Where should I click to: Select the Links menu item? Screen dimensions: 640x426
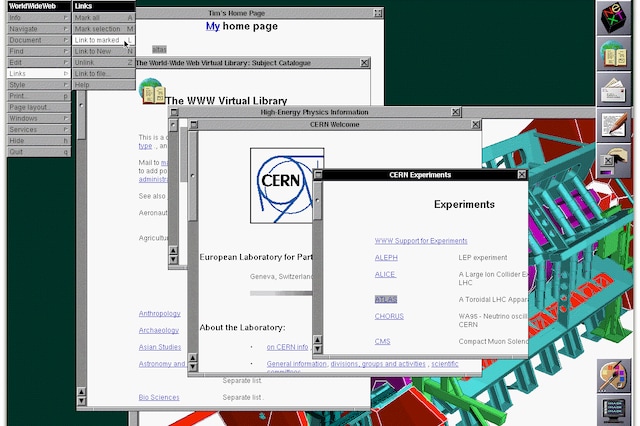[39, 73]
